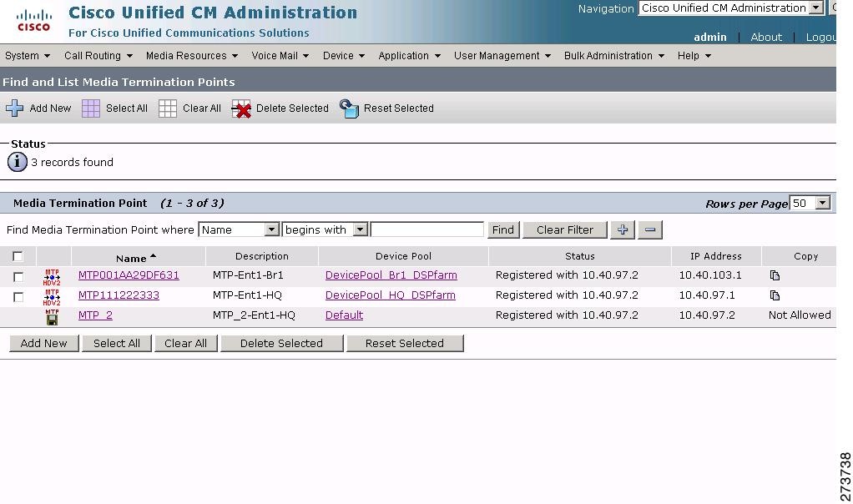This screenshot has width=853, height=504.
Task: Open the Navigation dropdown
Action: click(x=730, y=8)
